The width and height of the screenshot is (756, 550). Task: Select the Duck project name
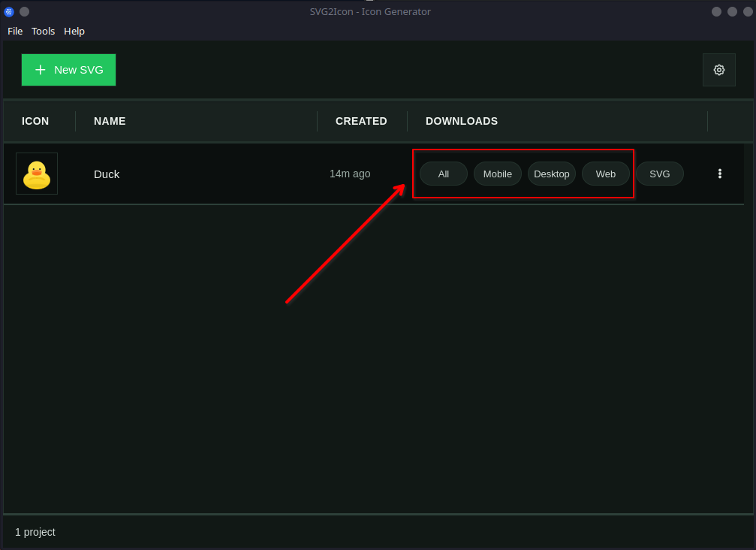pyautogui.click(x=106, y=174)
